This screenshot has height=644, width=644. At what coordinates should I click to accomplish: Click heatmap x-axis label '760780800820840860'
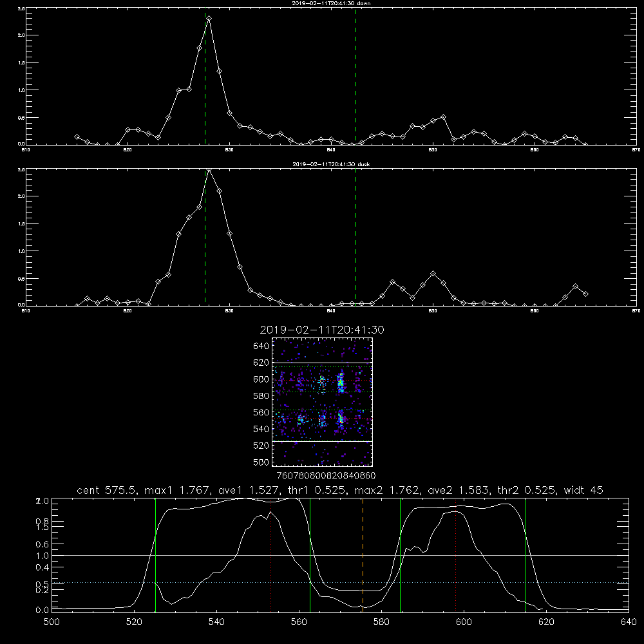[x=326, y=476]
